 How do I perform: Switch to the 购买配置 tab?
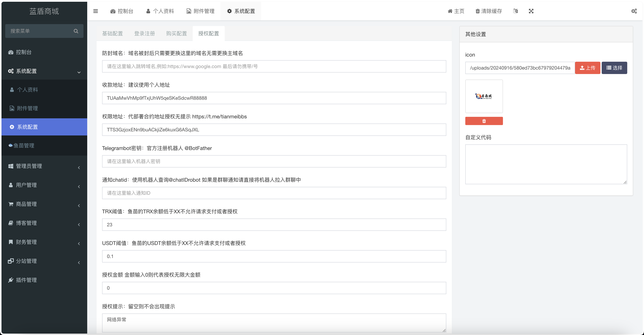[x=176, y=34]
